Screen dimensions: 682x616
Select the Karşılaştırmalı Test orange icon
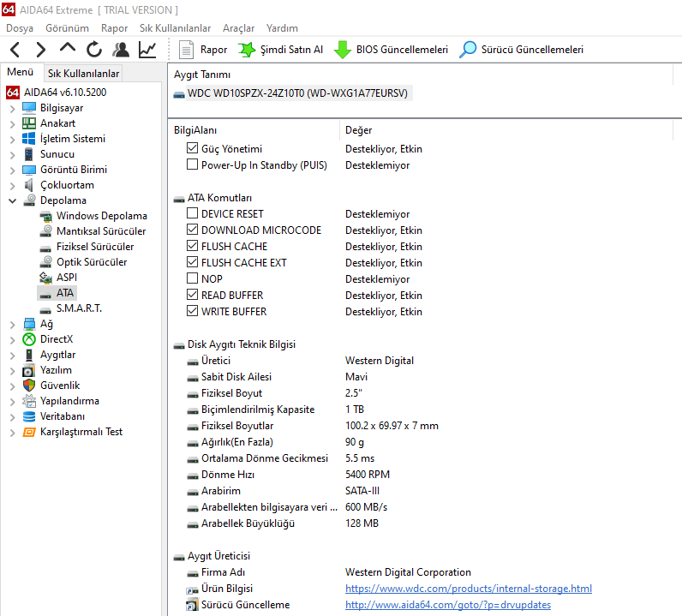tap(29, 432)
